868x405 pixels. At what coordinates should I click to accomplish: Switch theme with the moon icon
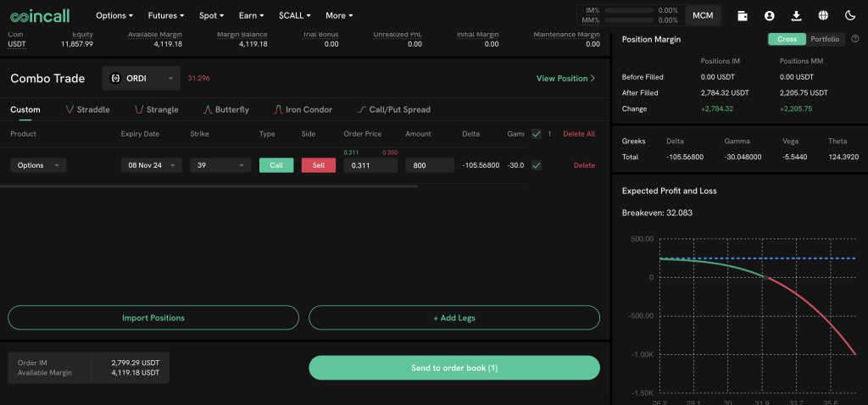point(850,15)
